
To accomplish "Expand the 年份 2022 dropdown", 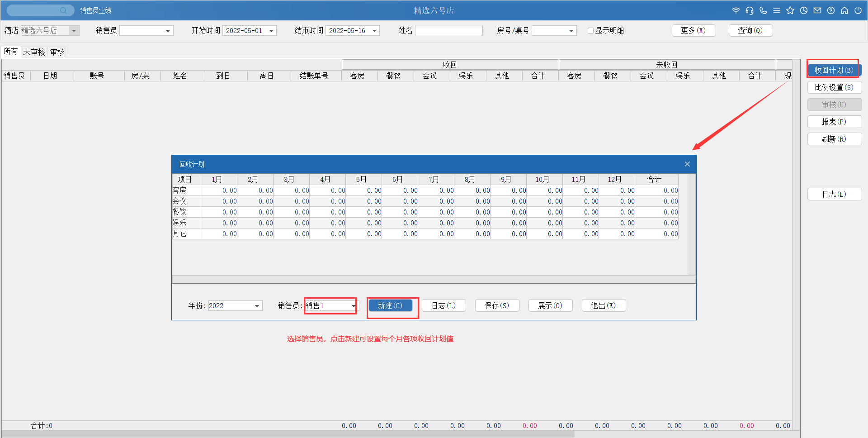I will point(257,306).
